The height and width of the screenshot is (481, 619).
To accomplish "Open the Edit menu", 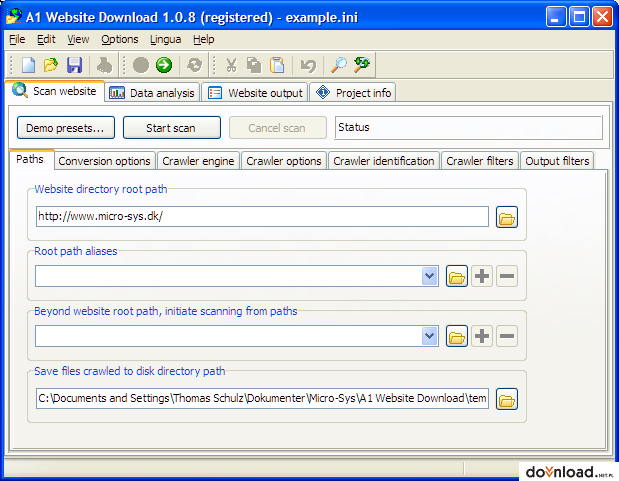I will pyautogui.click(x=46, y=39).
